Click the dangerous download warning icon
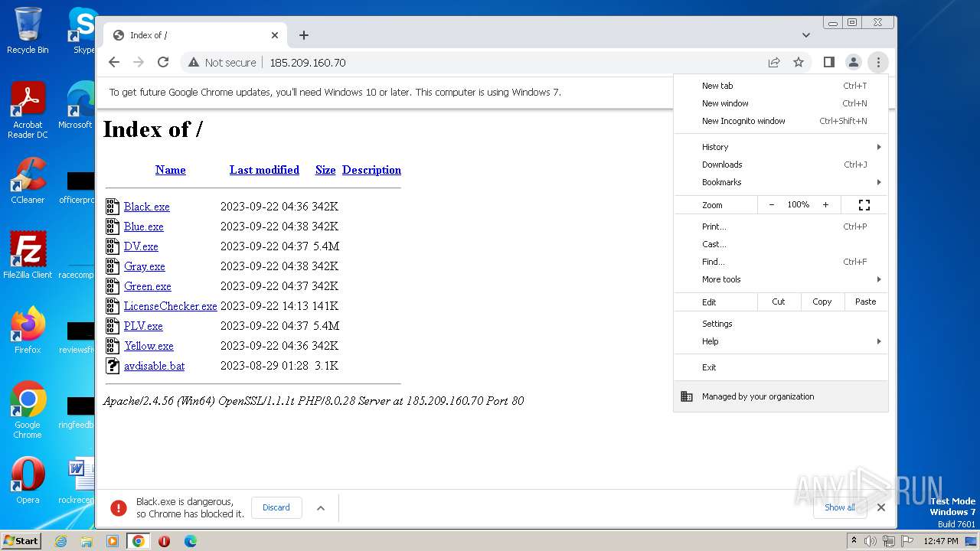 click(x=119, y=507)
